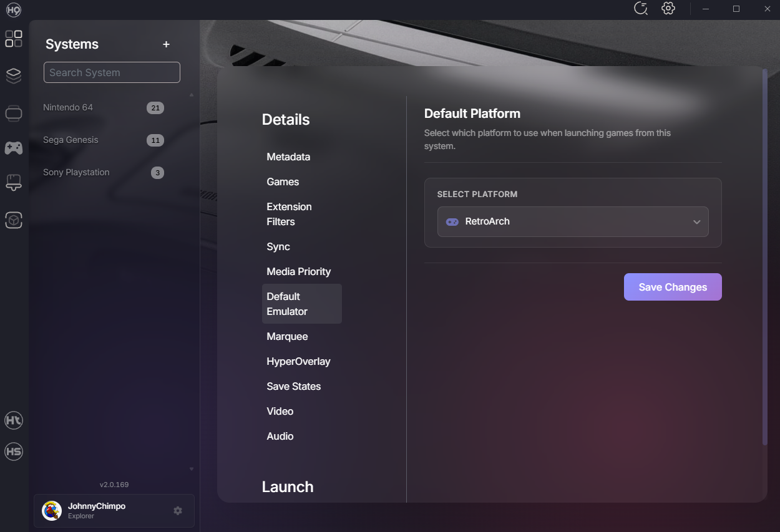Open the HS circular logo icon
This screenshot has width=780, height=532.
[x=14, y=452]
